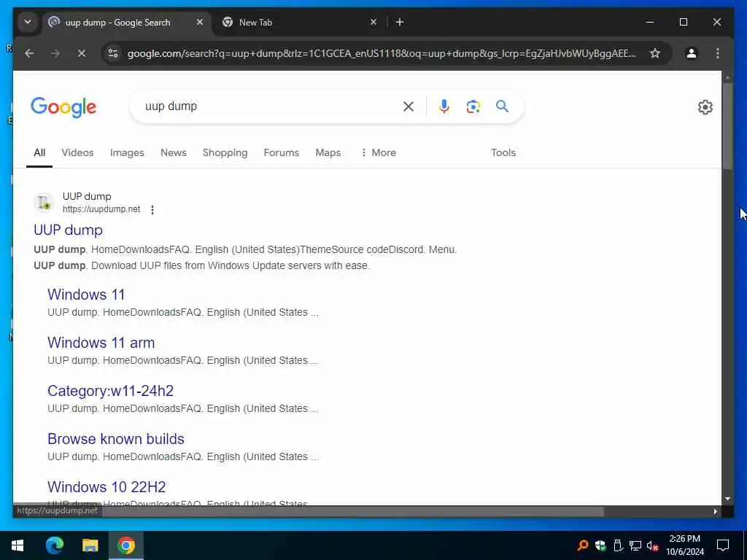The height and width of the screenshot is (560, 747).
Task: Open the muted volume tray icon
Action: click(653, 545)
